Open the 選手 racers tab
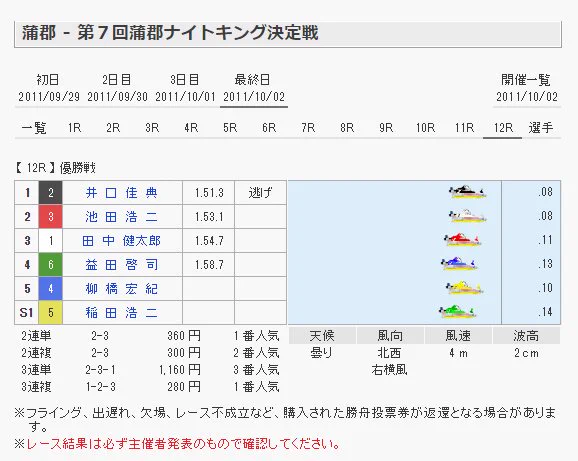 click(541, 128)
